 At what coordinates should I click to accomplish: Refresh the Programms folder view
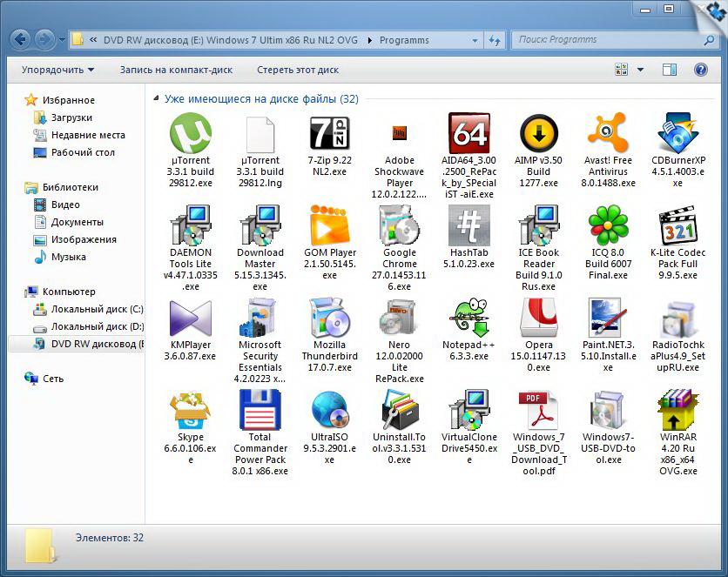tap(495, 40)
